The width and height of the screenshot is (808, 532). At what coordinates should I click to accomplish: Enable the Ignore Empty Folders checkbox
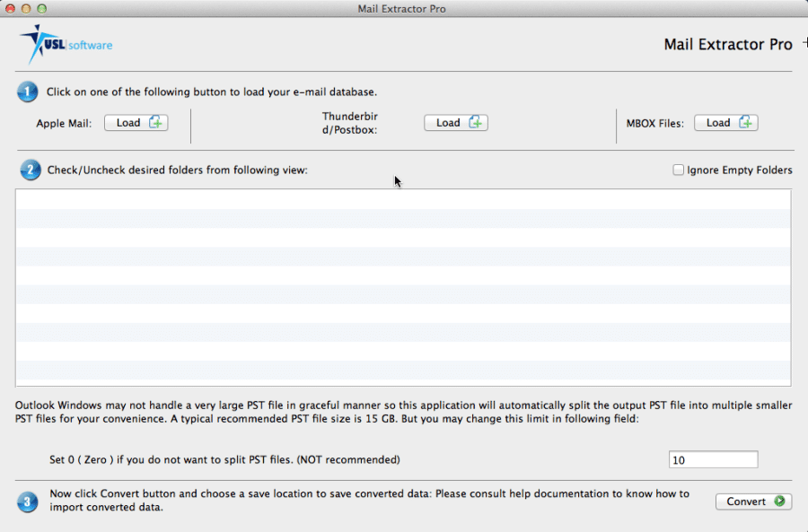(679, 169)
